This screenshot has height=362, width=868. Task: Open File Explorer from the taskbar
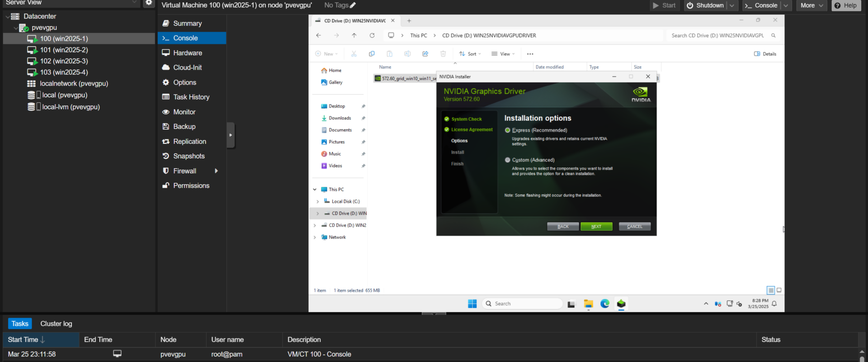(x=588, y=304)
